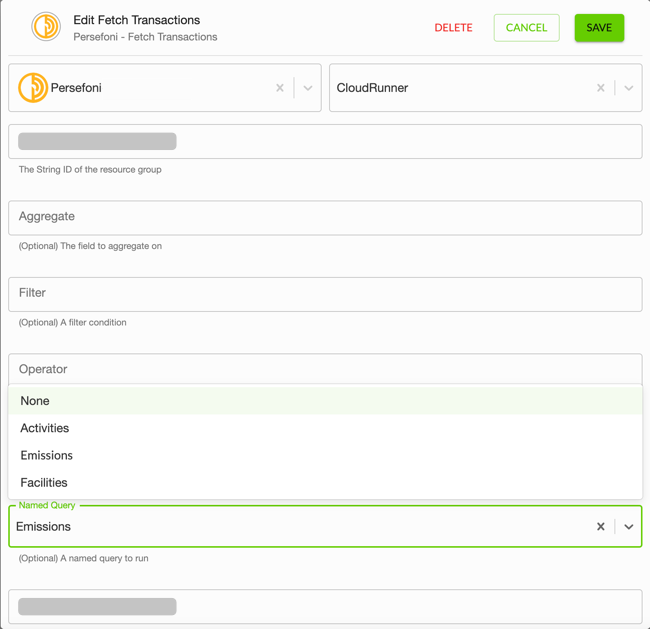Toggle the Named Query dropdown chevron
Screen dimensions: 650x629
(x=629, y=527)
